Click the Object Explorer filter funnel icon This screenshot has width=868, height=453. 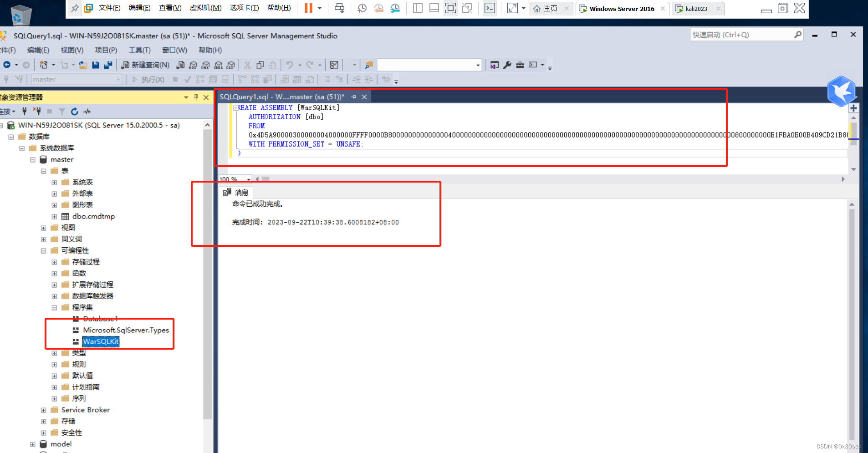tap(62, 111)
